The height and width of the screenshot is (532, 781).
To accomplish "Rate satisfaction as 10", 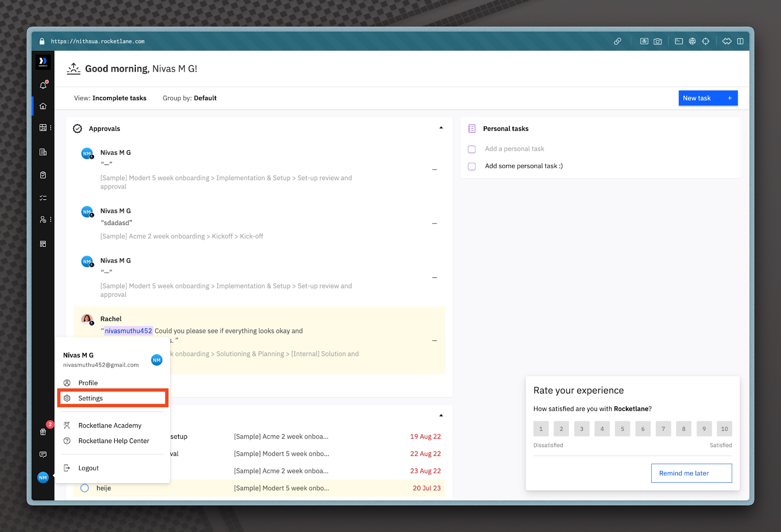I will click(724, 429).
